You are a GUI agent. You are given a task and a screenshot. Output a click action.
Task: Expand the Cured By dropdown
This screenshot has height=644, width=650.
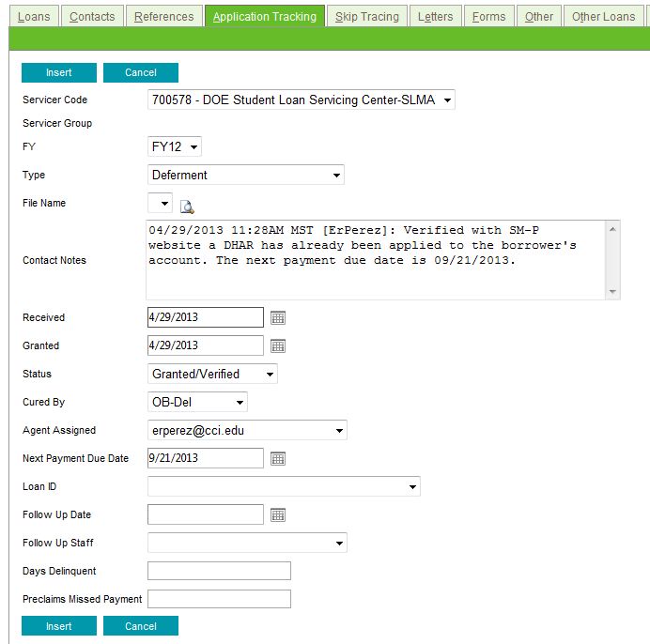click(x=197, y=402)
